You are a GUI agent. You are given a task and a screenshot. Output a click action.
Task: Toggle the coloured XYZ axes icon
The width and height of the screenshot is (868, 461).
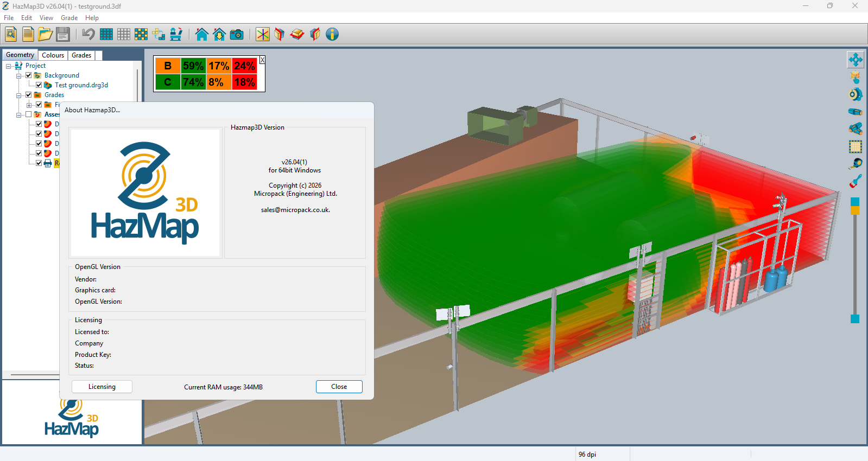point(263,34)
